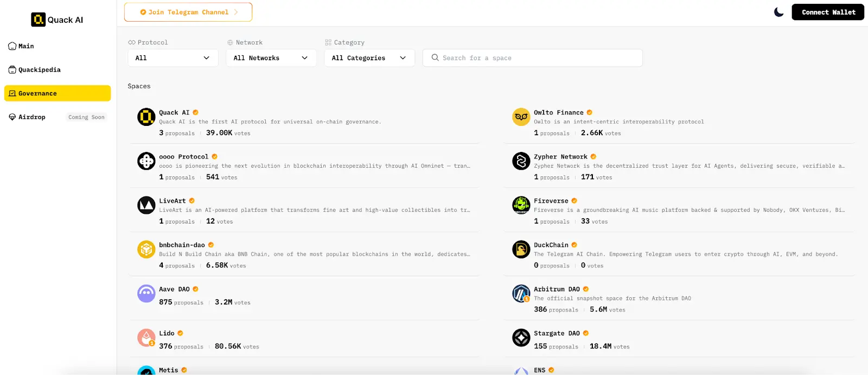Expand the All Categories dropdown
Image resolution: width=868 pixels, height=375 pixels.
pos(369,58)
